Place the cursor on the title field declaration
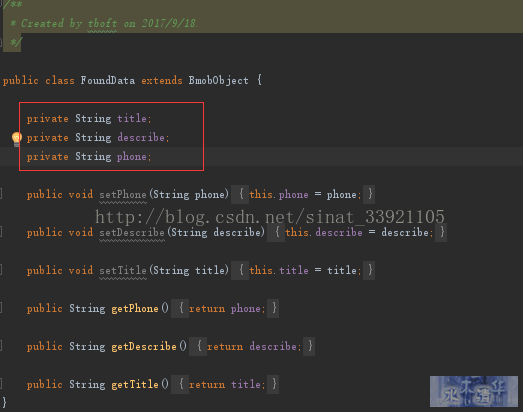The width and height of the screenshot is (523, 412). click(89, 118)
